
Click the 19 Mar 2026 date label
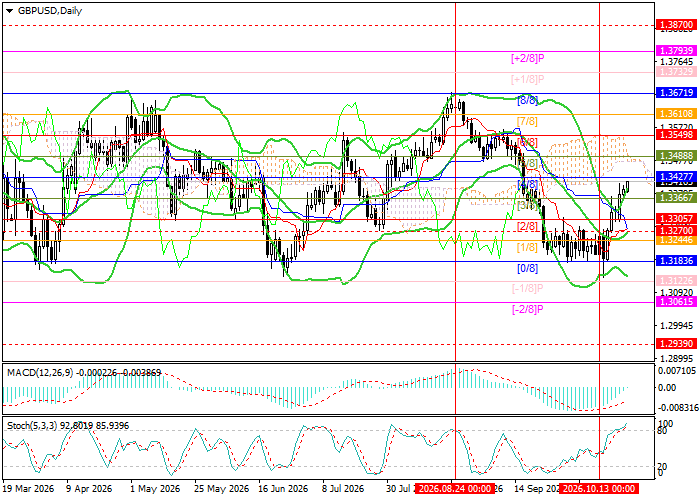point(29,489)
